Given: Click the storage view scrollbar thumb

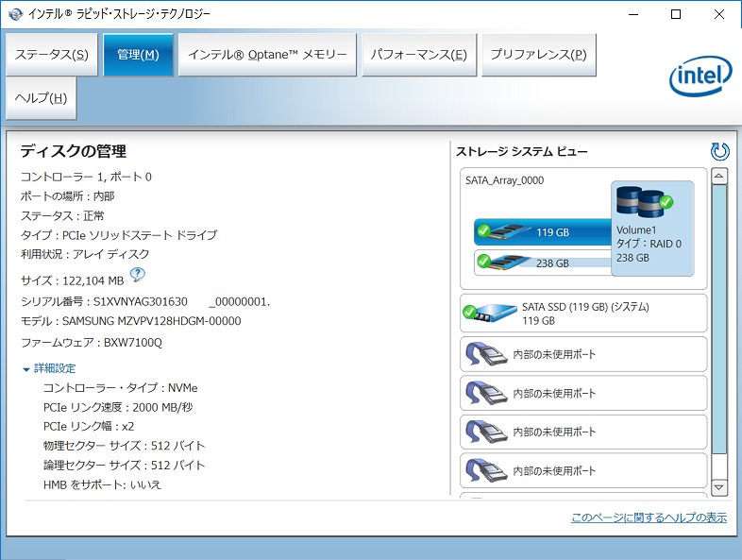Looking at the screenshot, I should tap(718, 318).
